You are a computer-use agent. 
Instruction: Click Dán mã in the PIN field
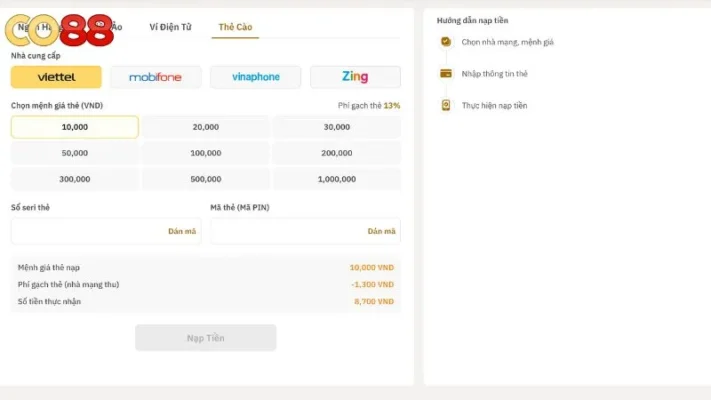[x=382, y=231]
